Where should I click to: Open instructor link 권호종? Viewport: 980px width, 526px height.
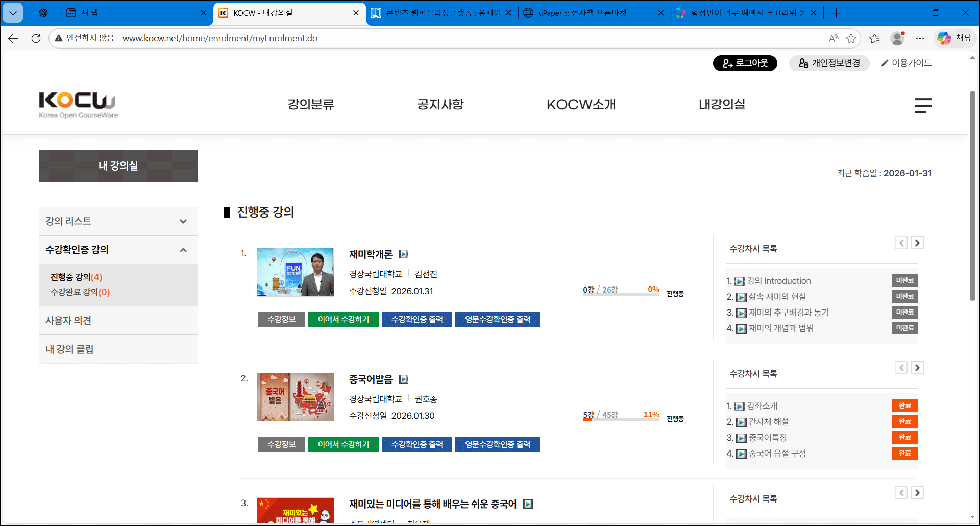click(426, 399)
